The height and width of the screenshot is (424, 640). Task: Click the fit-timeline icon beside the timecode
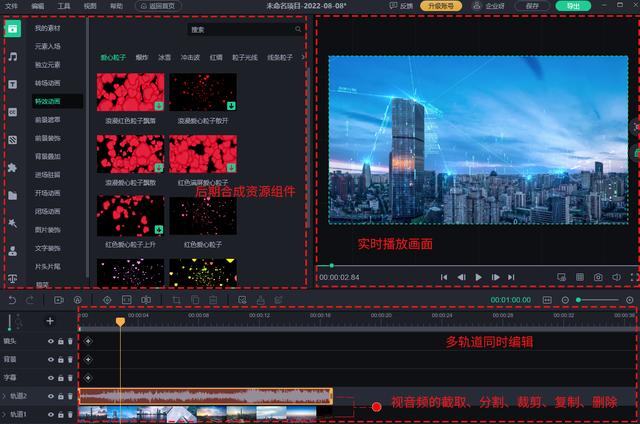coord(547,300)
